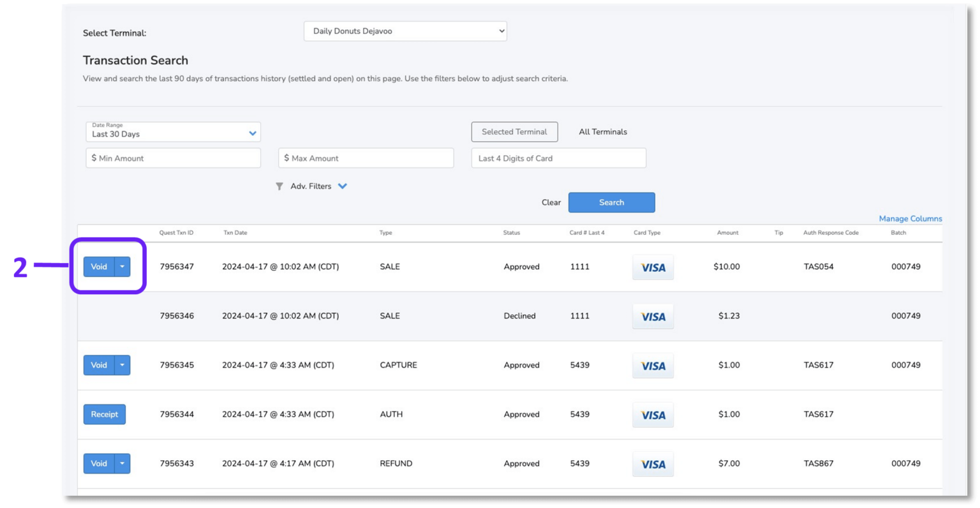Image resolution: width=980 pixels, height=508 pixels.
Task: Click VISA logo for transaction 7956347
Action: click(653, 267)
